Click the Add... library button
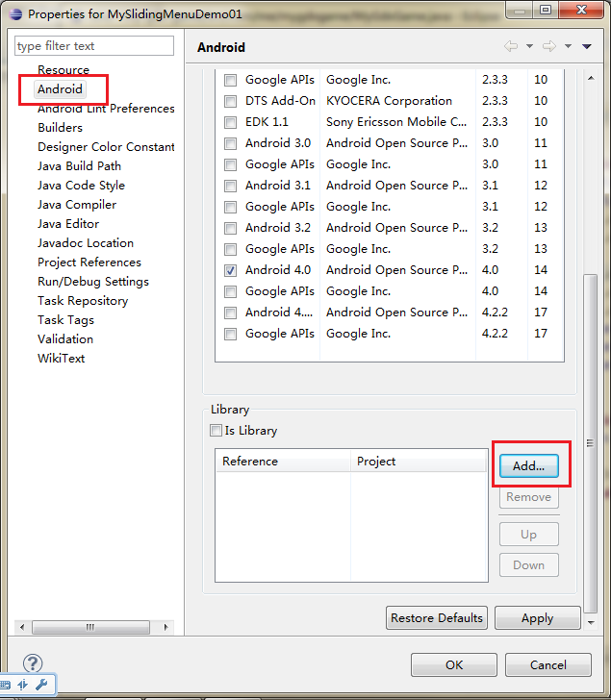Screen dimensions: 611x700 [x=529, y=466]
